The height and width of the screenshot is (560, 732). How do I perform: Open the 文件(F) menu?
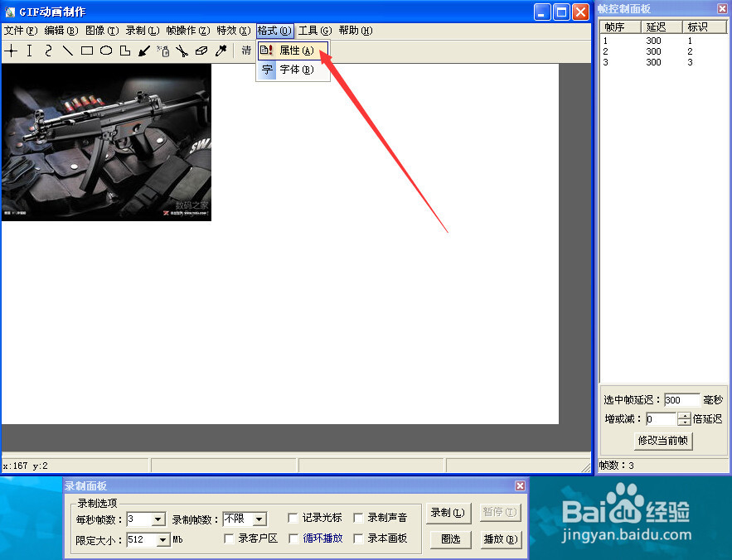(x=21, y=31)
